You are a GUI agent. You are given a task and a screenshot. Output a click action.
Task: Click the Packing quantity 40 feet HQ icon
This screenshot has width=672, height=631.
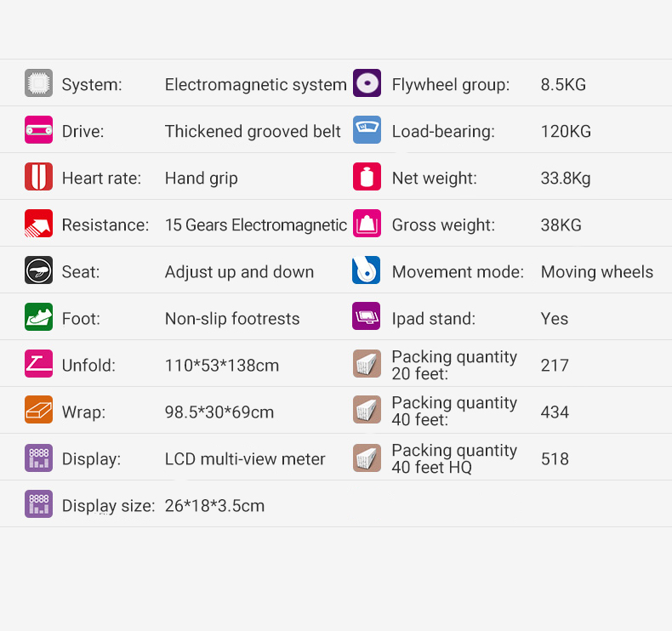(367, 458)
